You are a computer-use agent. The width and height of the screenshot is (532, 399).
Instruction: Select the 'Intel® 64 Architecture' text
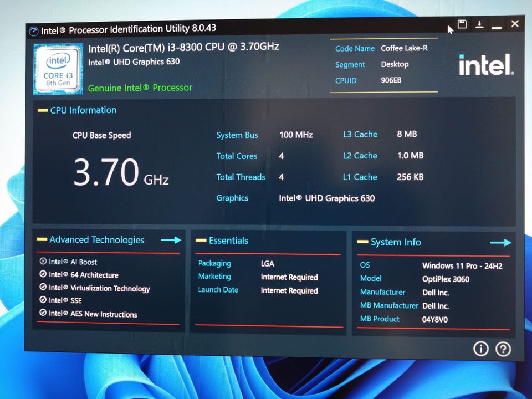(84, 275)
